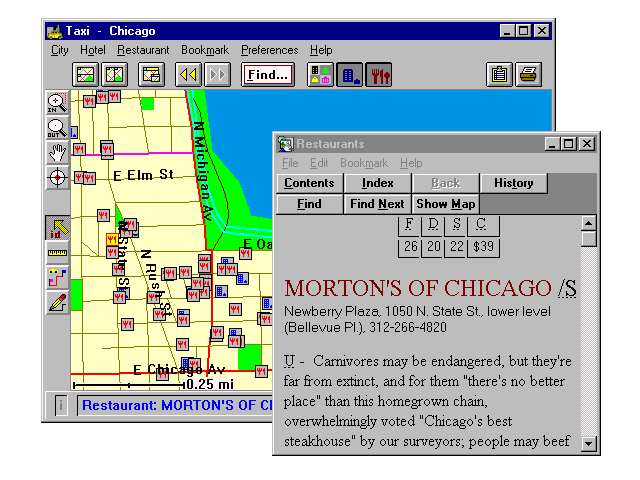Screen dimensions: 640x480
Task: Click the Find button in Restaurants window
Action: pyautogui.click(x=309, y=204)
